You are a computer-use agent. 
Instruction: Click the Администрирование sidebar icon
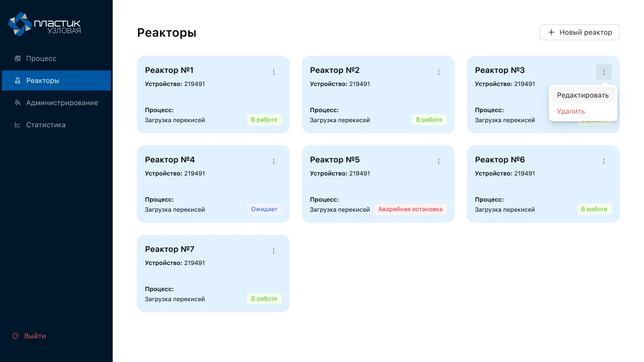coord(18,103)
